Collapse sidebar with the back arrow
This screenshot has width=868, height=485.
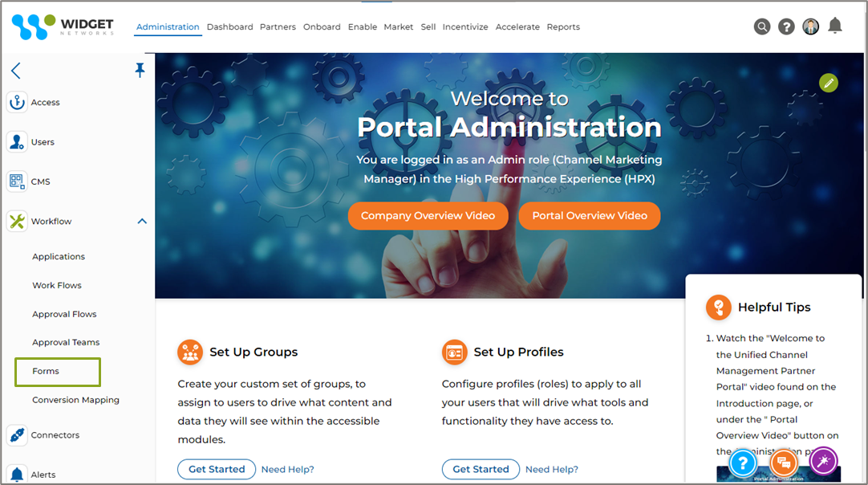click(x=15, y=71)
